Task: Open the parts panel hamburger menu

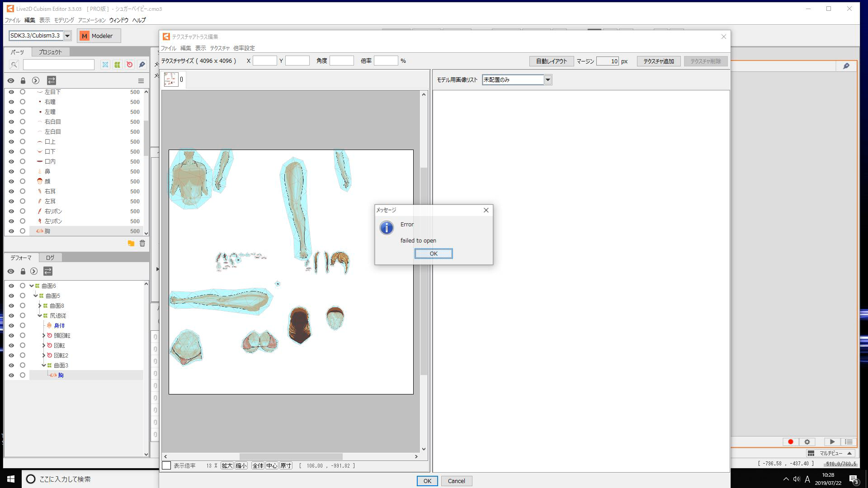Action: pyautogui.click(x=141, y=81)
